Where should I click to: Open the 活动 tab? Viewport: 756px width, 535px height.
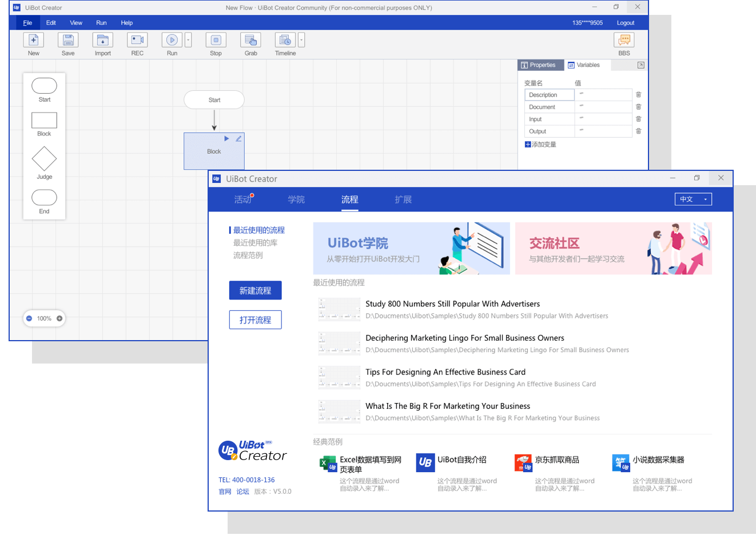pyautogui.click(x=243, y=199)
